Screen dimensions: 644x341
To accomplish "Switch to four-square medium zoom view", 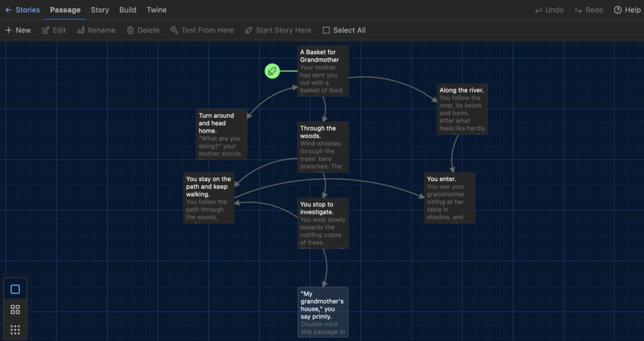I will 15,310.
